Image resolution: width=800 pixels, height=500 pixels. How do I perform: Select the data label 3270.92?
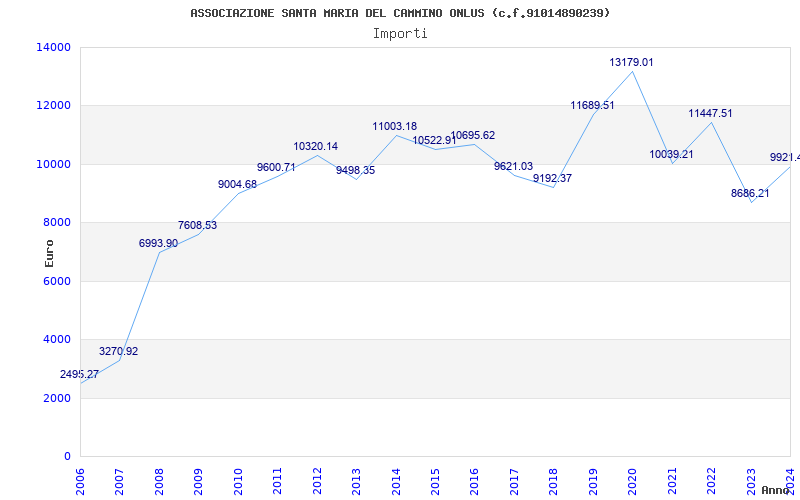point(118,352)
